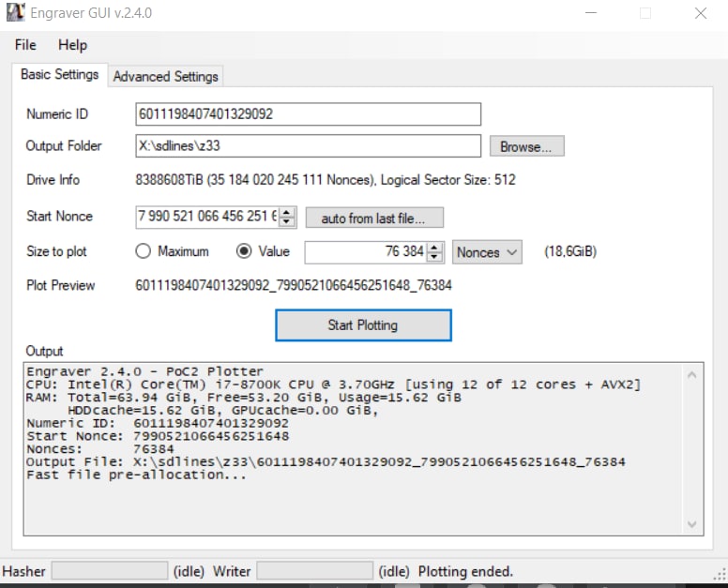Open the Nonces unit dropdown
Image resolution: width=728 pixels, height=588 pixels.
(x=487, y=252)
